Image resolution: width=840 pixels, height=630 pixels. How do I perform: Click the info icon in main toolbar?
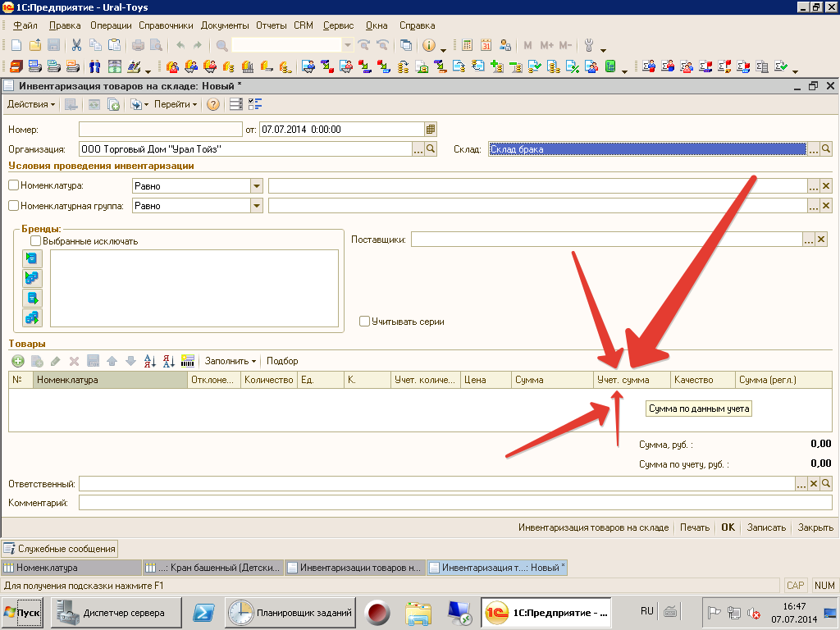[x=428, y=46]
